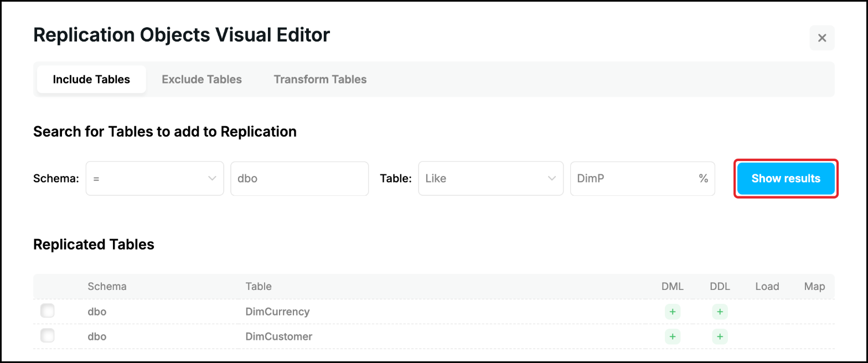Close the Replication Objects Visual Editor dialog

822,38
